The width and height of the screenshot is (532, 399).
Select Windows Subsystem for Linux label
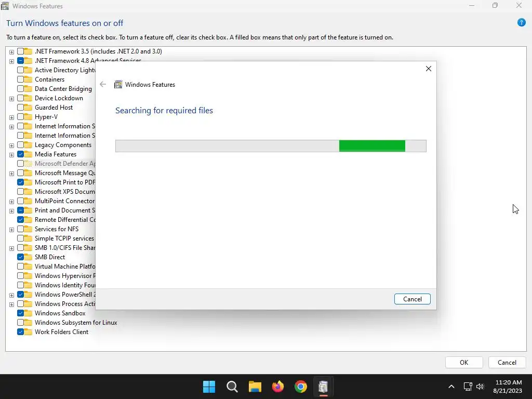point(76,323)
